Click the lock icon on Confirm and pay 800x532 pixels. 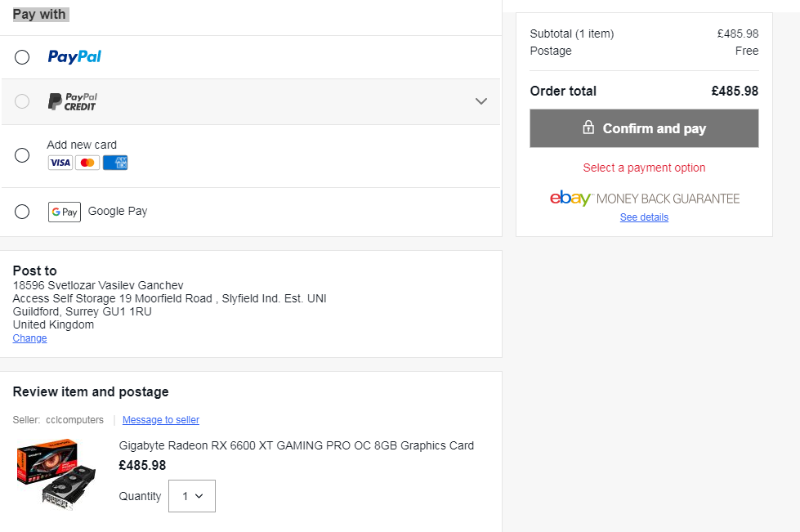click(x=588, y=127)
